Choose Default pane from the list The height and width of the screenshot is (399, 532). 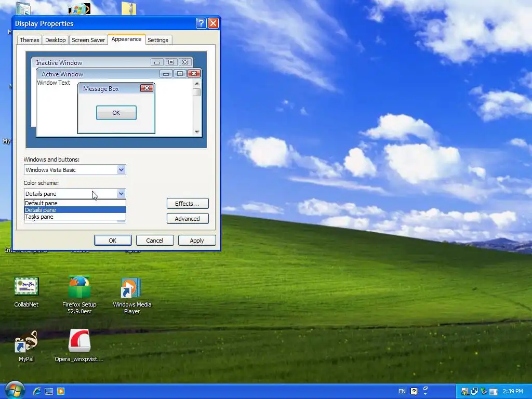pos(75,203)
